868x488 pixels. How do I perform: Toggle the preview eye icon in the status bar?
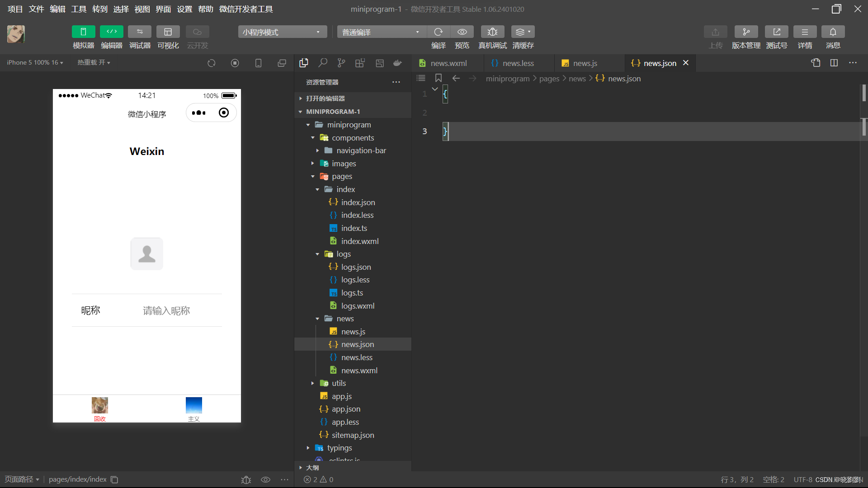(265, 479)
